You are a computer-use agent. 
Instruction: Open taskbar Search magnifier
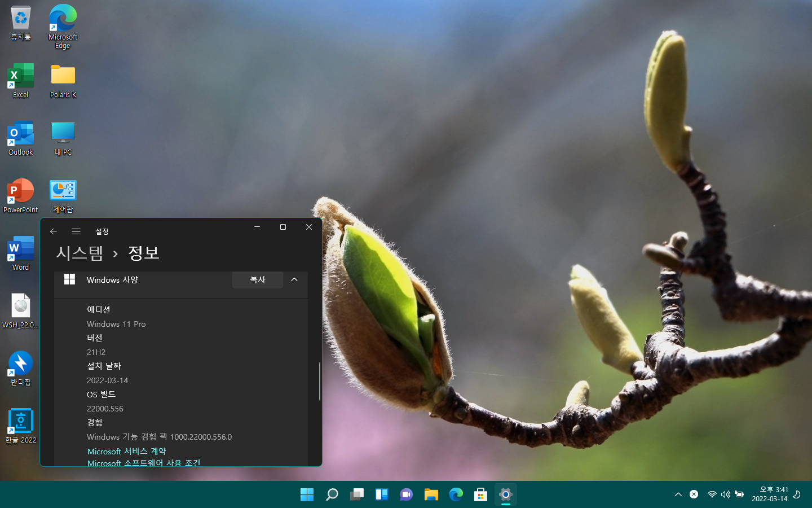332,494
